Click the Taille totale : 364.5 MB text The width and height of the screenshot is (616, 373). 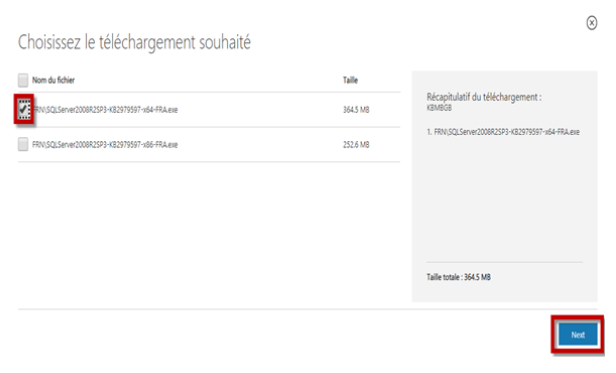[x=458, y=277]
